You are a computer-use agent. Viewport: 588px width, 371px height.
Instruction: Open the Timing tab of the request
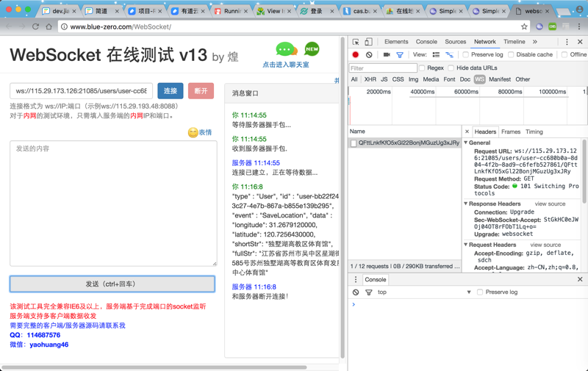click(534, 132)
